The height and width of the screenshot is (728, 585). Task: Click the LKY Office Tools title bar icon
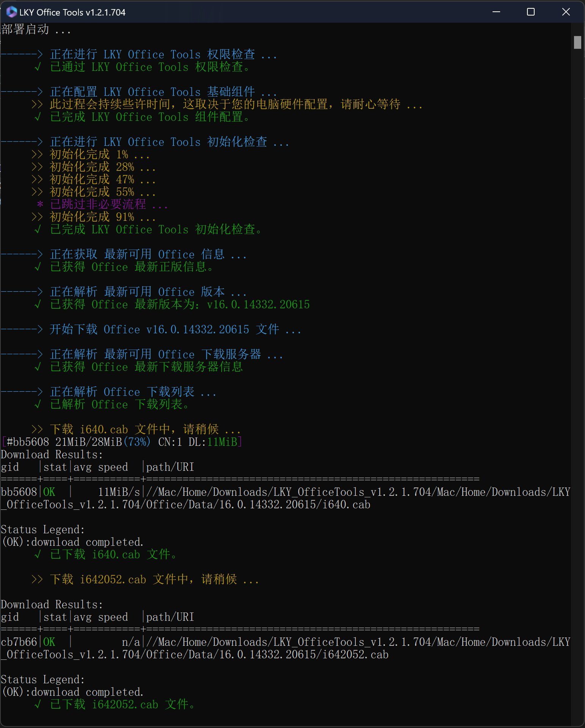11,12
